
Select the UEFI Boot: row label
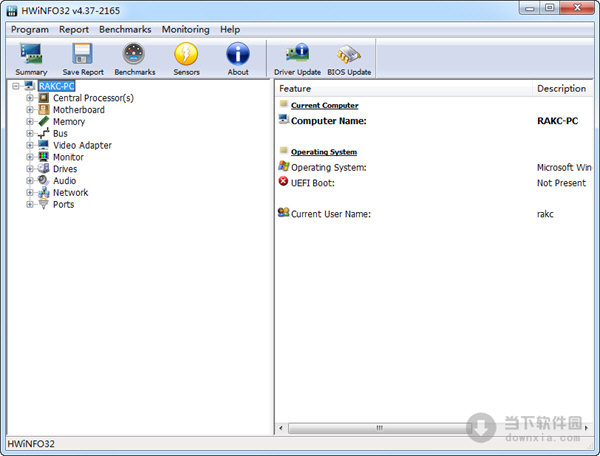pos(313,183)
